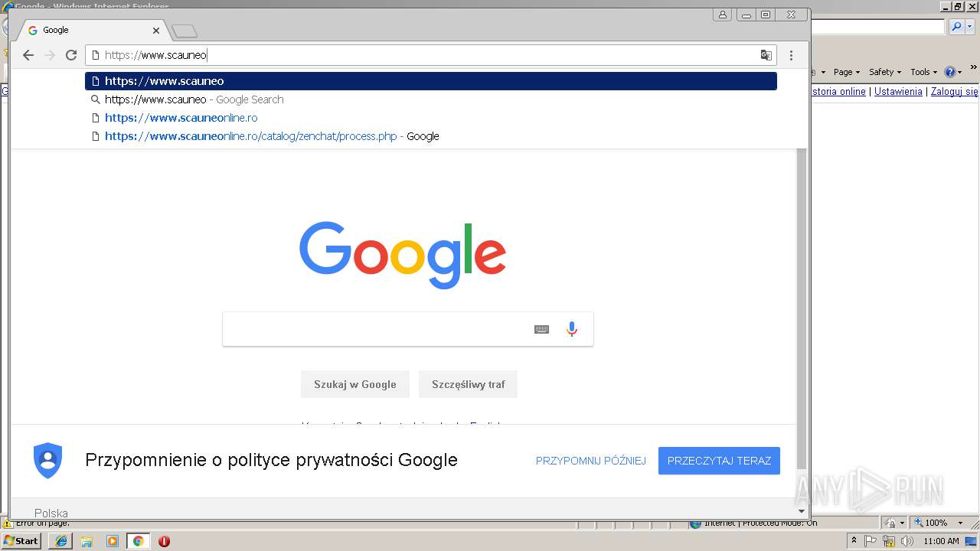Viewport: 980px width, 551px height.
Task: Select the zenchat/process.php suggestion
Action: tap(431, 136)
